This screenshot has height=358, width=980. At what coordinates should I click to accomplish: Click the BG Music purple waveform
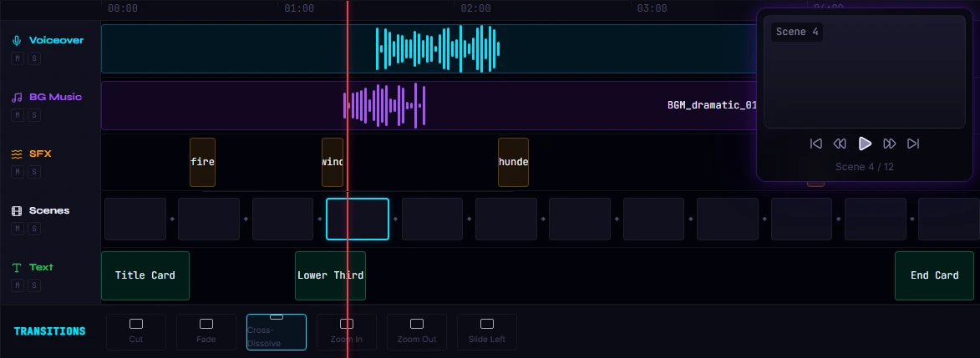(384, 106)
